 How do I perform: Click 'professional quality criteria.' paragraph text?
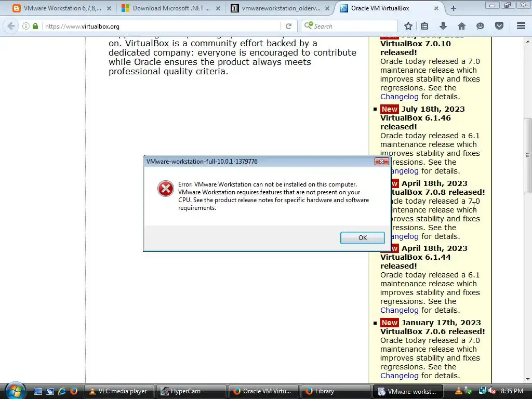[168, 72]
